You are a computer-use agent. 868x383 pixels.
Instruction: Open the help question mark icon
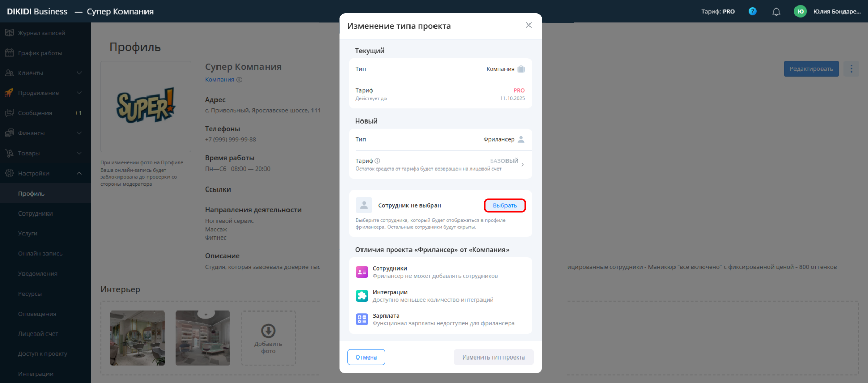point(752,11)
